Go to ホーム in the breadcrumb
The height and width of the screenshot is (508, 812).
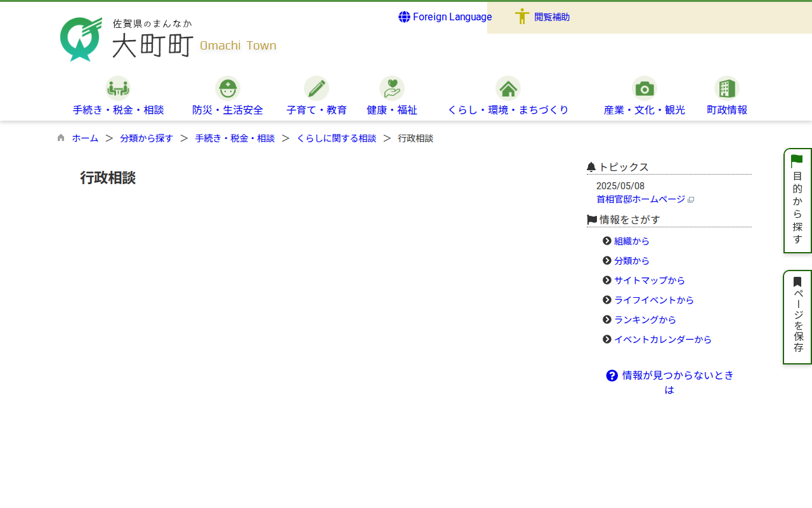click(x=85, y=138)
